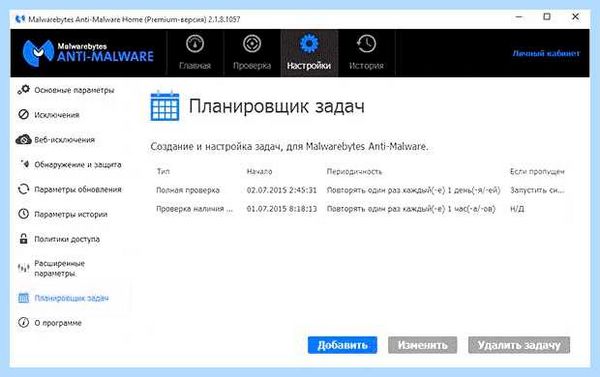
Task: Click the Malwarebytes icon in the title bar
Action: [20, 19]
